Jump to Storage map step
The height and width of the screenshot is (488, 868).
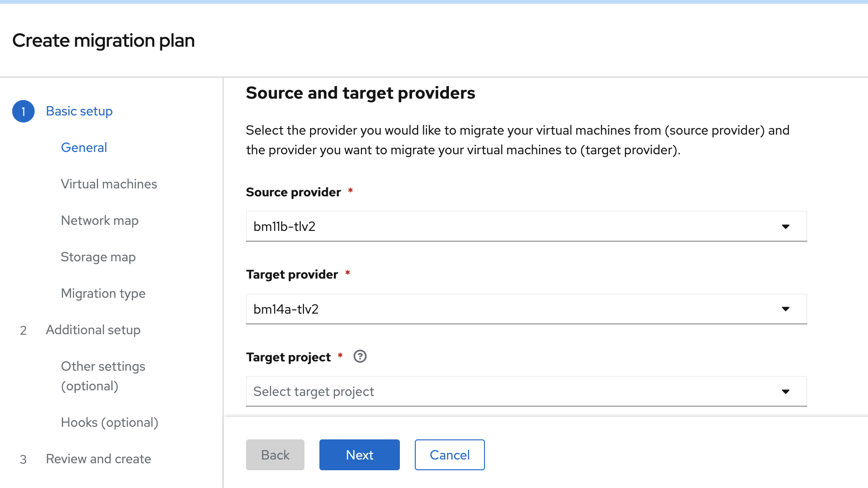coord(98,257)
